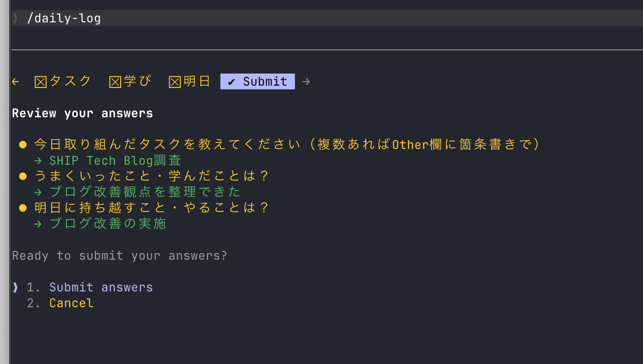Click the right arrow beside the Submit tab

[x=306, y=81]
